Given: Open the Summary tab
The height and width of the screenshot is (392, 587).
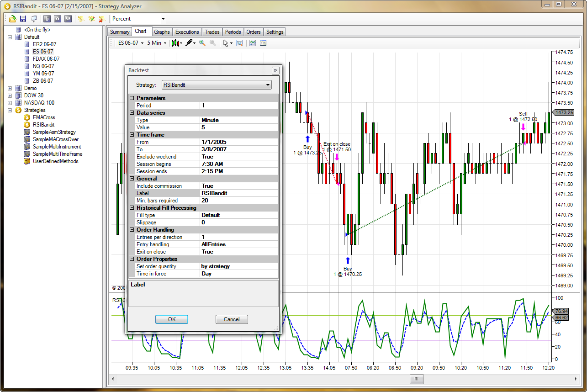Looking at the screenshot, I should click(x=120, y=32).
